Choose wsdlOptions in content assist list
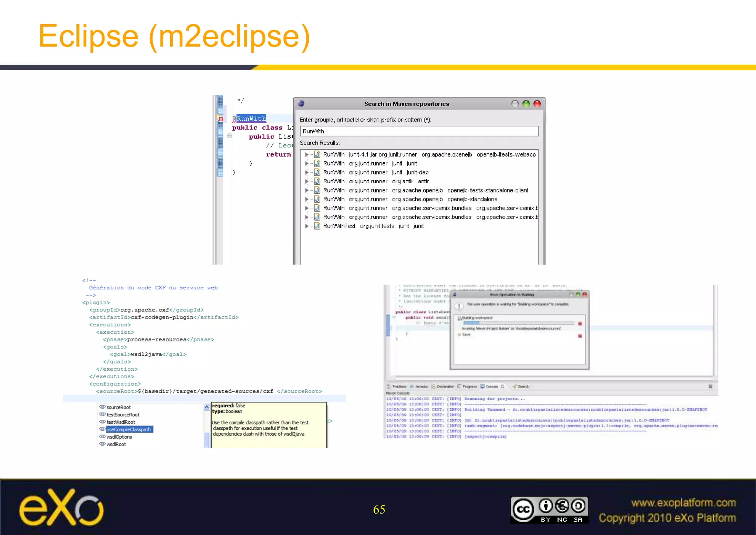The image size is (756, 535). (119, 437)
